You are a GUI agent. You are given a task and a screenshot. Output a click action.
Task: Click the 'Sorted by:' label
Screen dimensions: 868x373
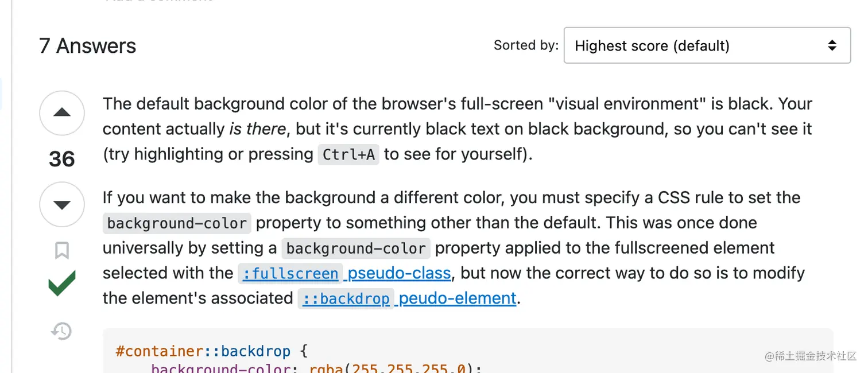click(526, 45)
